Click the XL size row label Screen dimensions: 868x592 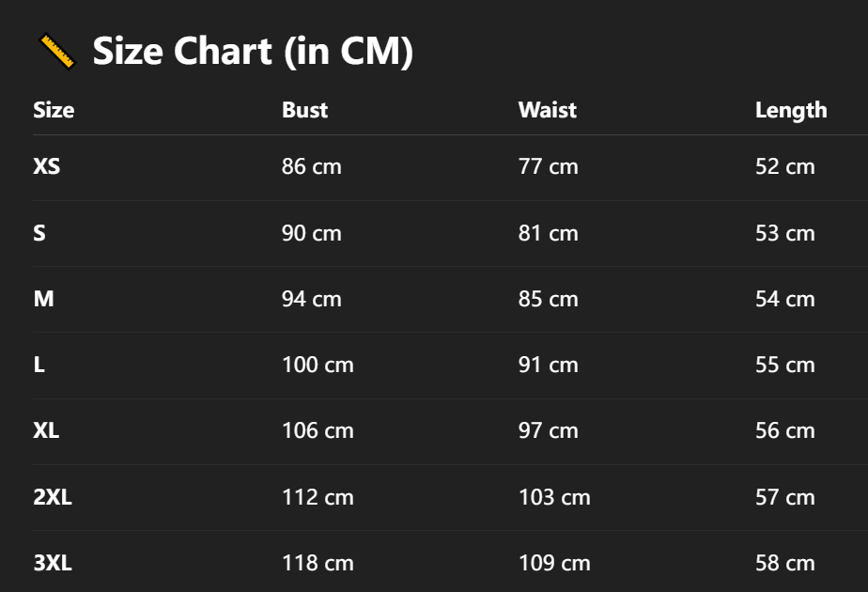tap(47, 430)
